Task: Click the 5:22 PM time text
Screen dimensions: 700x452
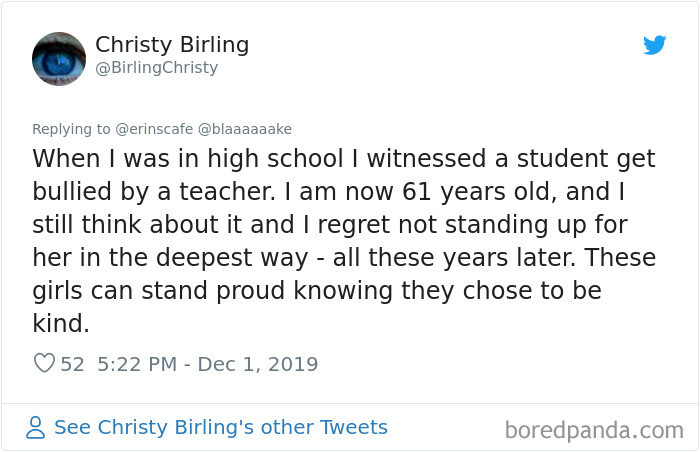Action: click(136, 364)
